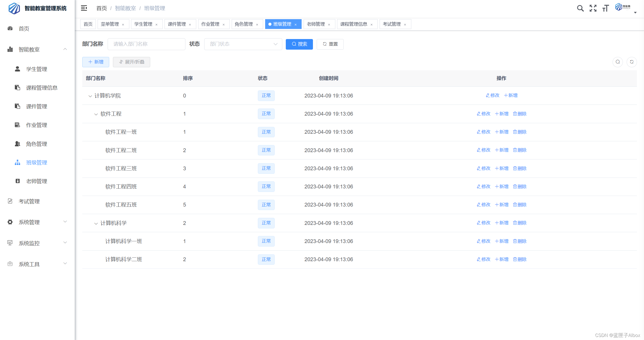The image size is (644, 340).
Task: Click the document icon for 课件管理
Action: (17, 106)
